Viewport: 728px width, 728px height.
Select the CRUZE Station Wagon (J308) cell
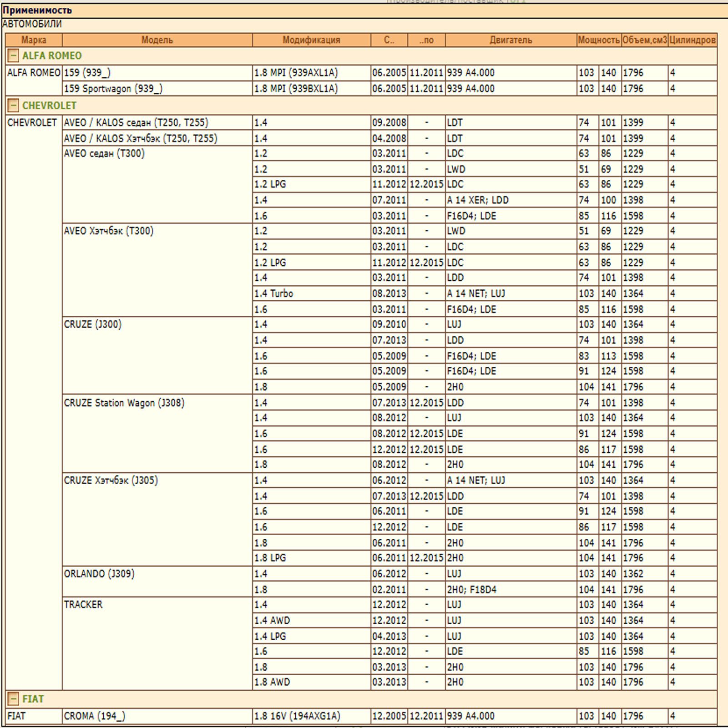click(124, 403)
